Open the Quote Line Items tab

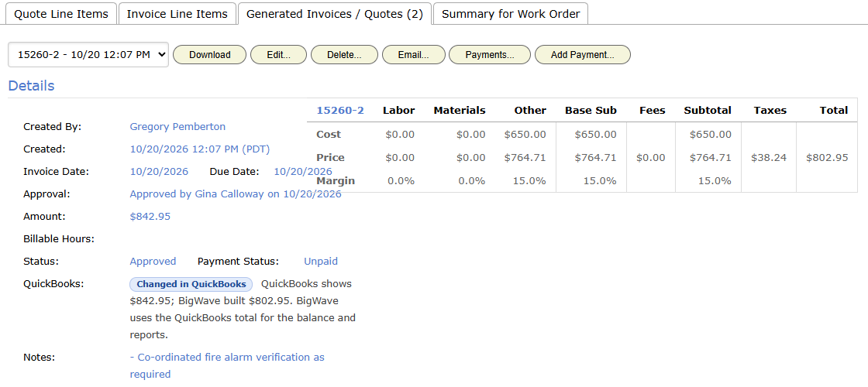point(61,14)
